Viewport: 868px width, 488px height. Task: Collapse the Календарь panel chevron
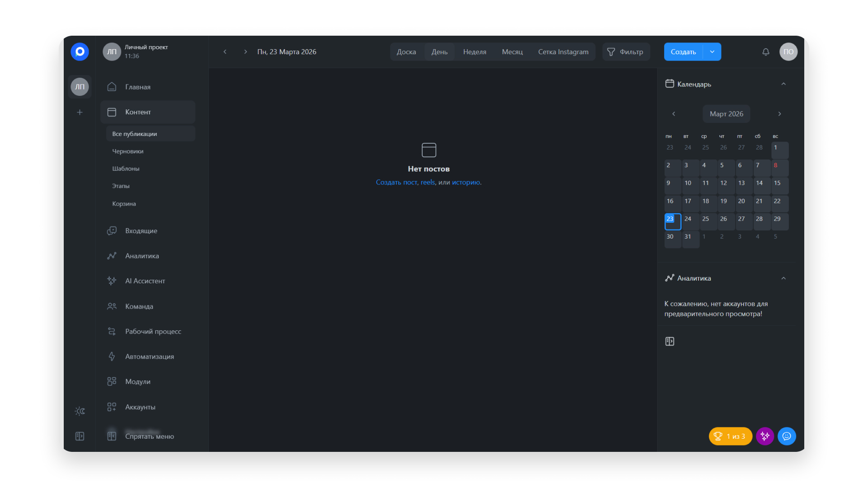783,84
